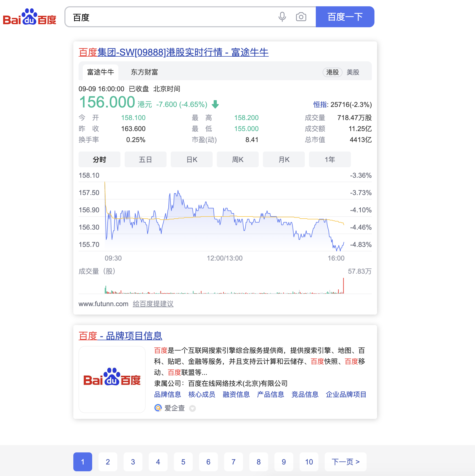
Task: Click the volume bar chart
Action: click(x=224, y=286)
